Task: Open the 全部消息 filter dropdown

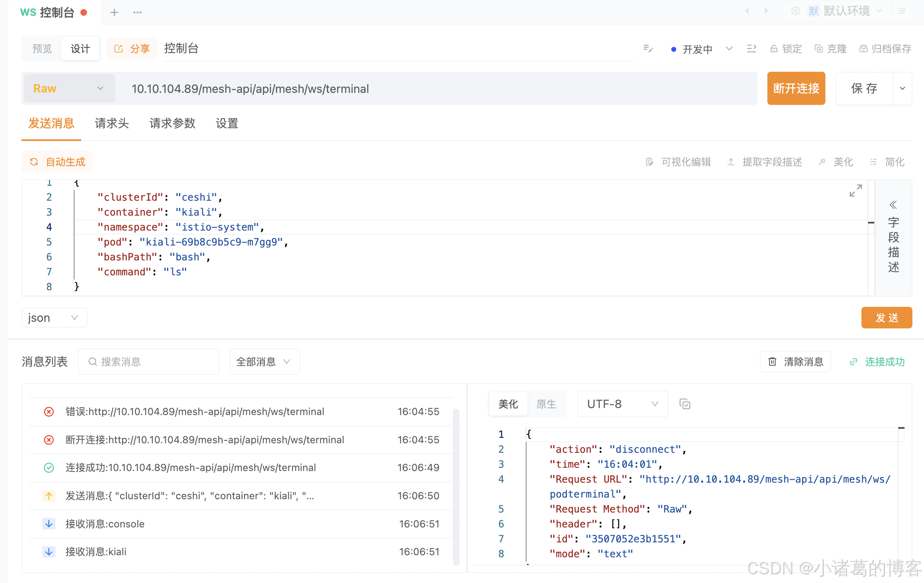Action: 264,362
